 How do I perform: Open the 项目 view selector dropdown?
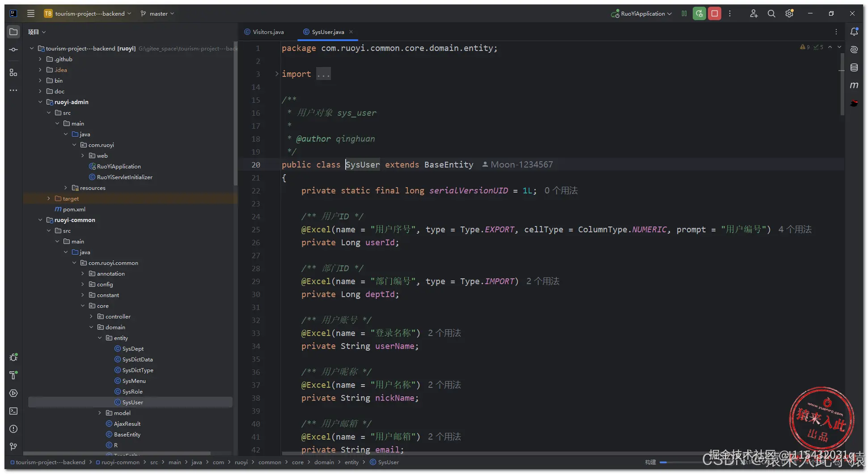pos(37,32)
